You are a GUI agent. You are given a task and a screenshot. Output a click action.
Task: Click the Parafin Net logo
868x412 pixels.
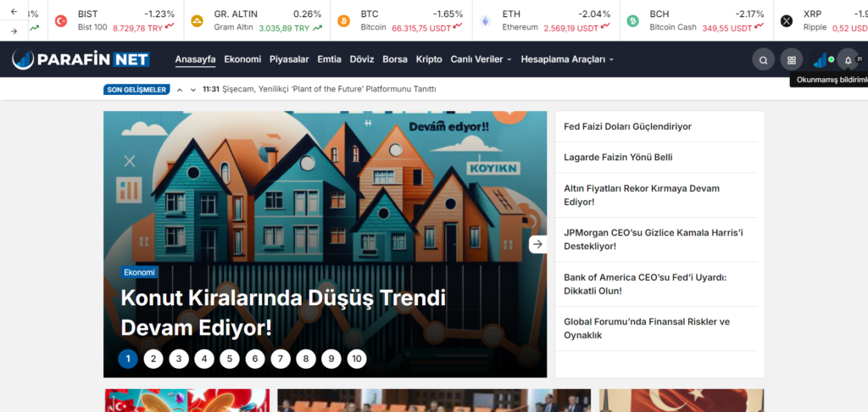(x=81, y=59)
